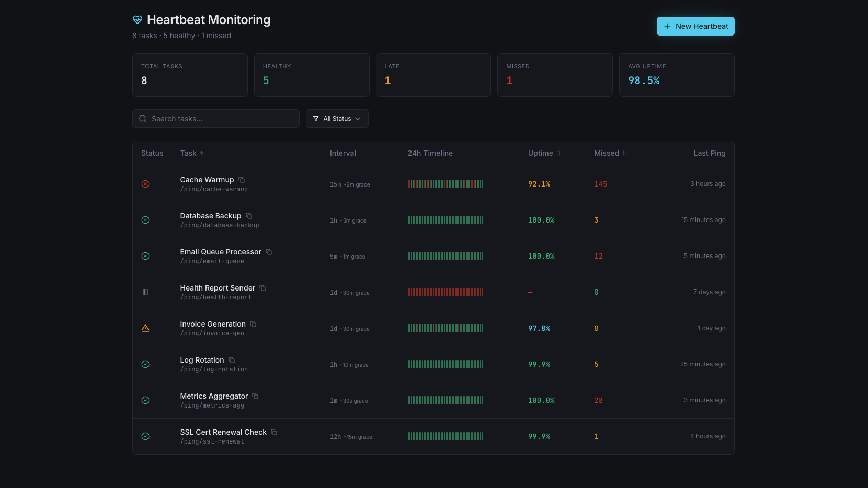The height and width of the screenshot is (488, 868).
Task: Click the warning status icon for Invoice Generation
Action: pos(145,328)
